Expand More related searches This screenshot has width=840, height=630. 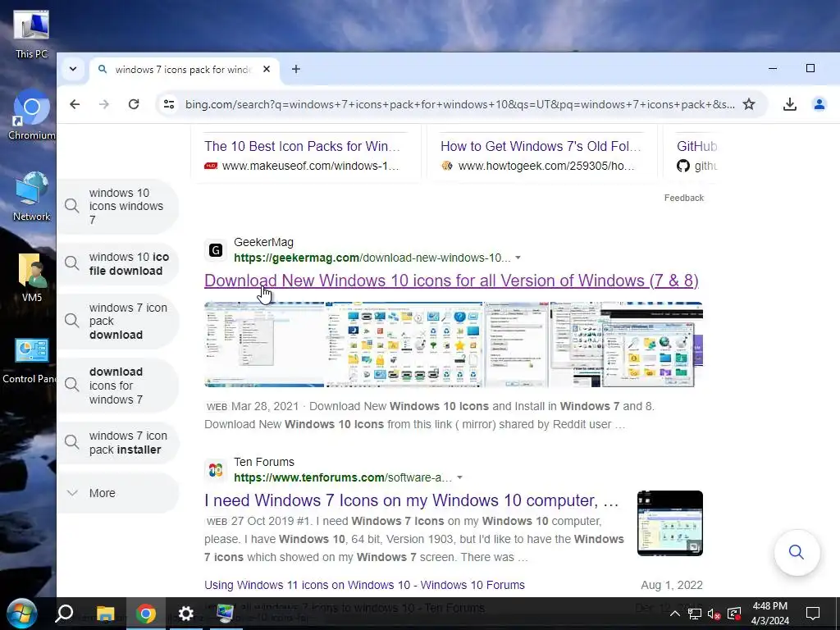click(118, 493)
